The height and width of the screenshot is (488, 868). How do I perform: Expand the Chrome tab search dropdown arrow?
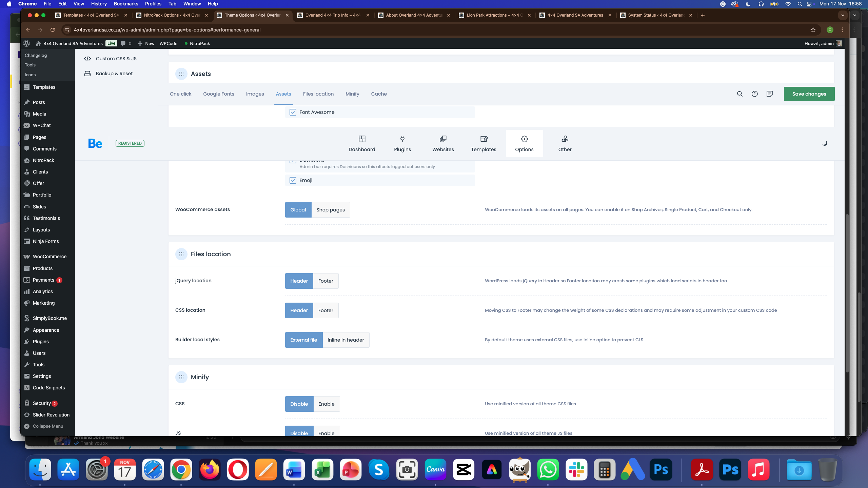click(x=843, y=15)
